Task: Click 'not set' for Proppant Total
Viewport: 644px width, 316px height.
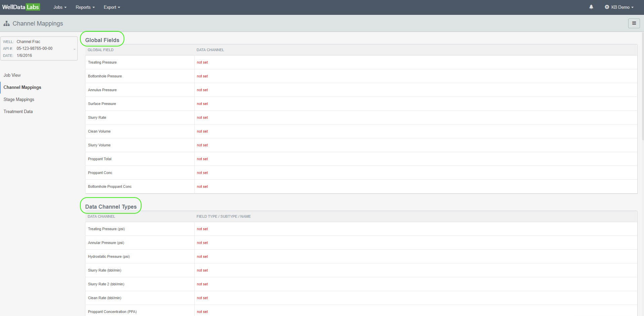Action: pyautogui.click(x=202, y=159)
